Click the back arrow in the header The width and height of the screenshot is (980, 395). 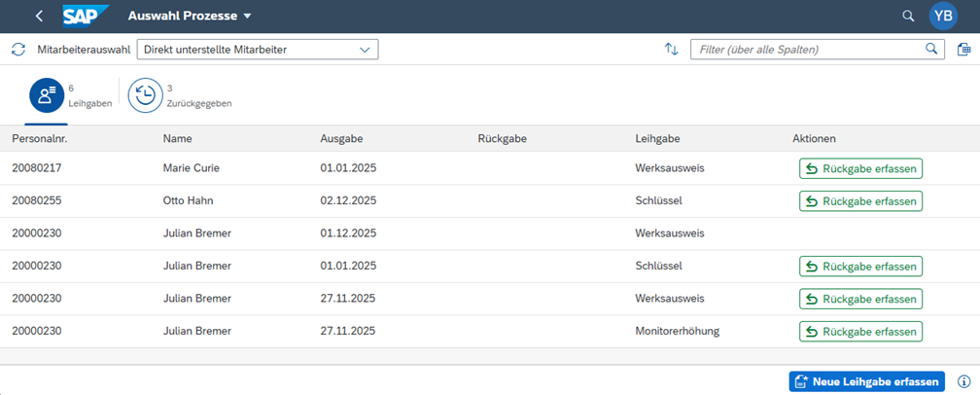(39, 17)
